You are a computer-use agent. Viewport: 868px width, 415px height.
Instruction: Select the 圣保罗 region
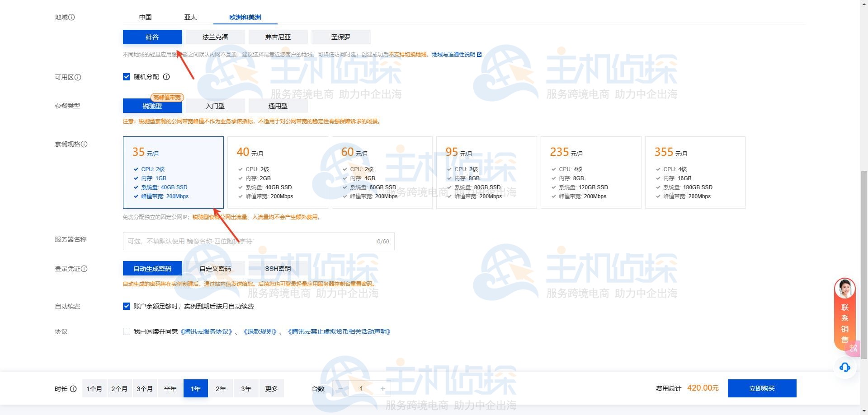(341, 37)
